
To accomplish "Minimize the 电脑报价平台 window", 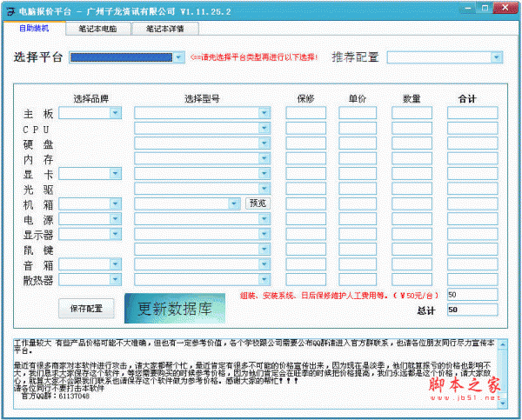I will tap(468, 8).
